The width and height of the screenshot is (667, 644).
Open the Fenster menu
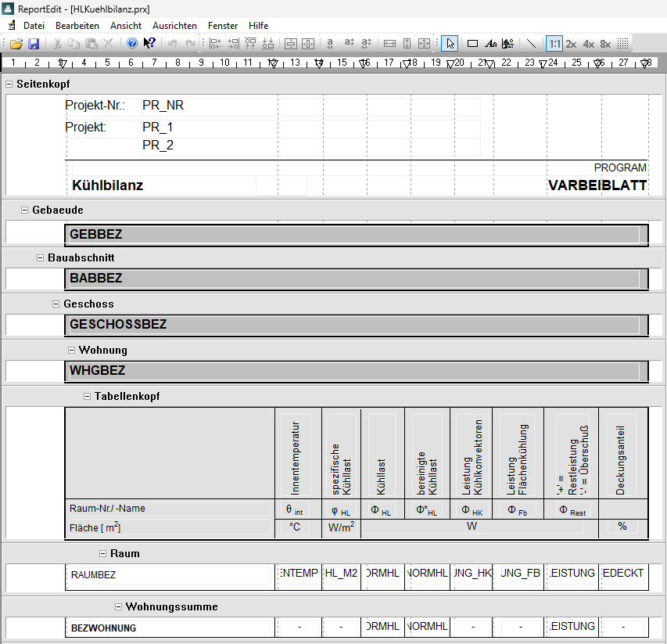[x=223, y=26]
